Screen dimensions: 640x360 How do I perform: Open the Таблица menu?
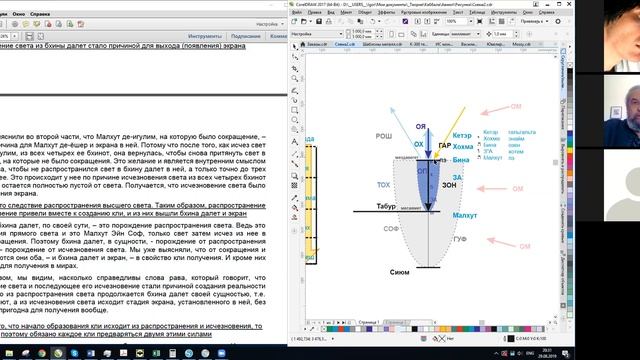click(477, 12)
